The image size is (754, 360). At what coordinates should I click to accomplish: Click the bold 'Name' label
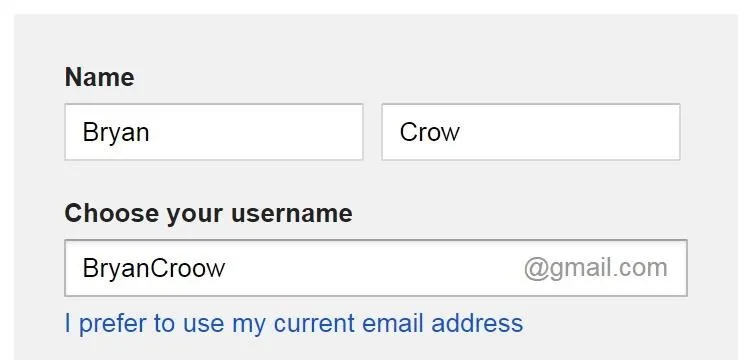coord(100,77)
